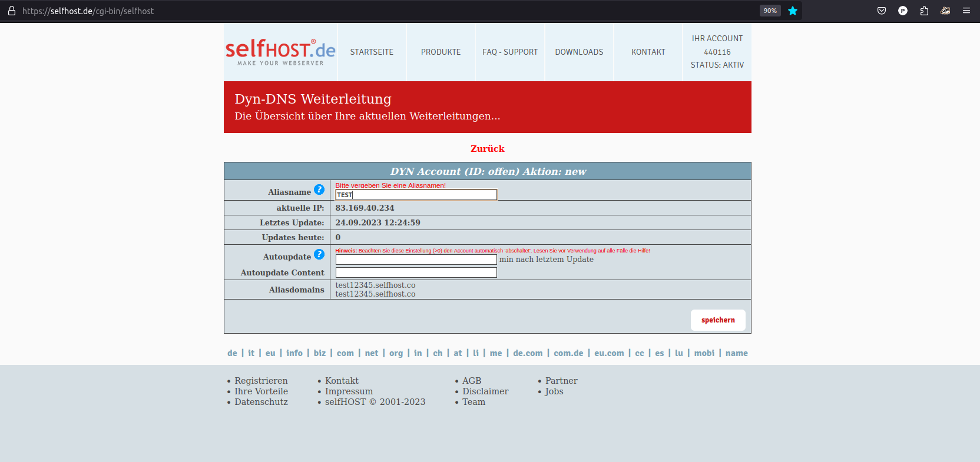Click the bookmark star icon in address bar
The height and width of the screenshot is (462, 980).
point(793,11)
